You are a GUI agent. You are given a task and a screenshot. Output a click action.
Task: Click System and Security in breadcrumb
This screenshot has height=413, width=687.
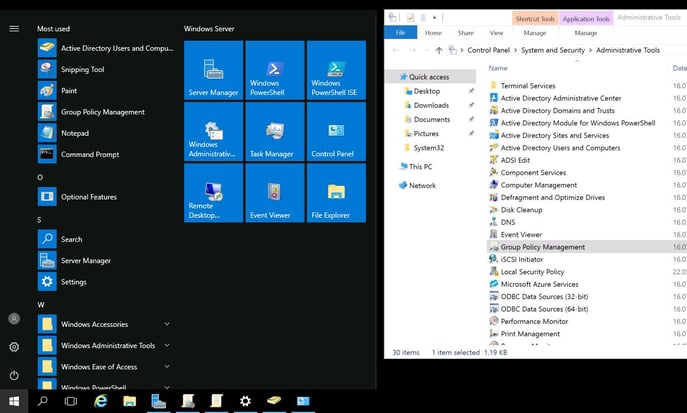pos(553,50)
